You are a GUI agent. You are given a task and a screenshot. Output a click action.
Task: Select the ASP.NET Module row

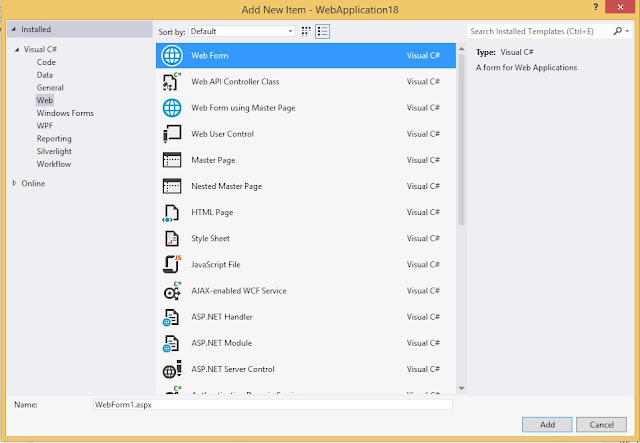tap(306, 343)
